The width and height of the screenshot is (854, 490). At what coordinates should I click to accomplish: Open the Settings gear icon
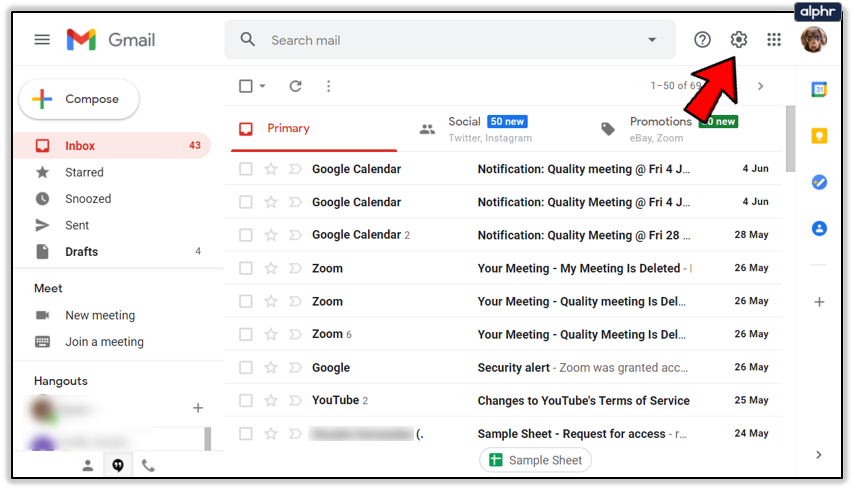[x=739, y=40]
